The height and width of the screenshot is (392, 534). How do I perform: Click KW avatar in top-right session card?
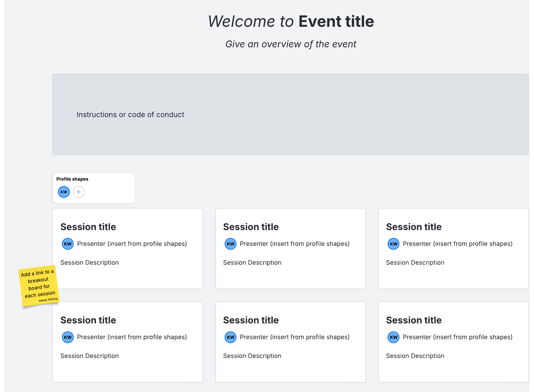point(393,244)
